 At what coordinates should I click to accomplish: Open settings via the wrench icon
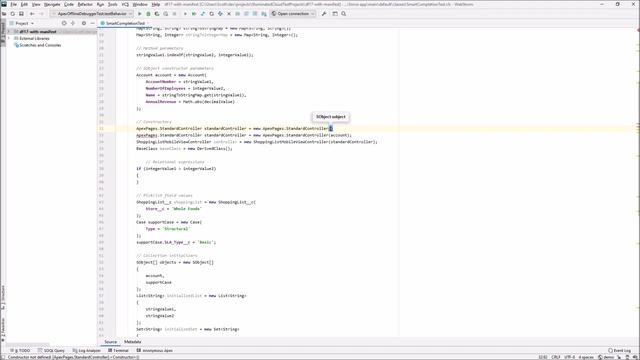coord(324,14)
